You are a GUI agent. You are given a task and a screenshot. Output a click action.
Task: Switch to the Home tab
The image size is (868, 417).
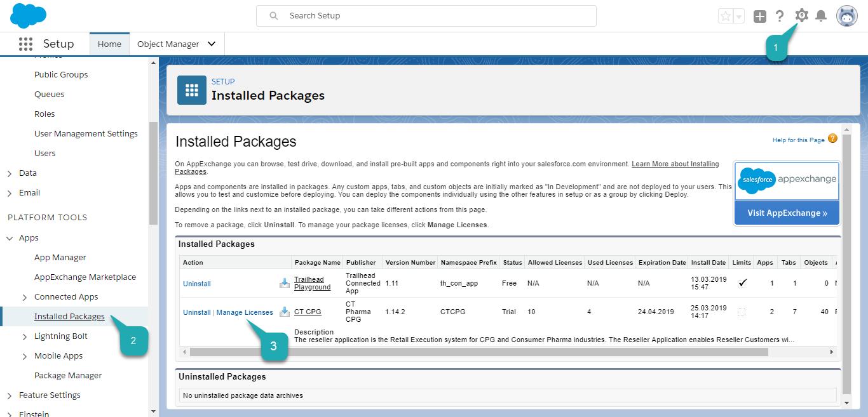pos(109,44)
